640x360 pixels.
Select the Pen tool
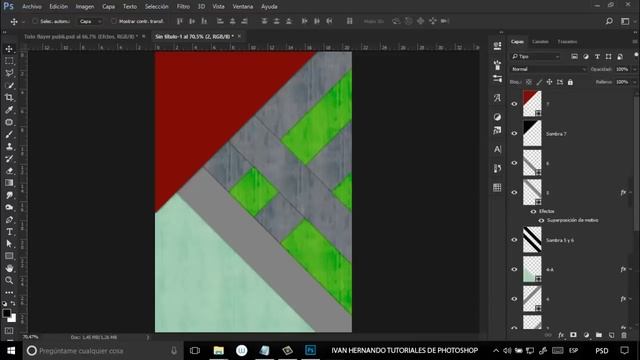[9, 220]
